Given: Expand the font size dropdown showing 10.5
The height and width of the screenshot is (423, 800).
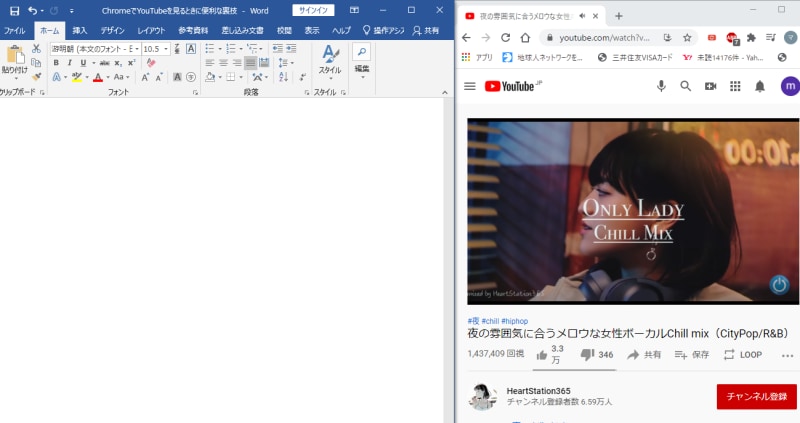Looking at the screenshot, I should (x=166, y=49).
